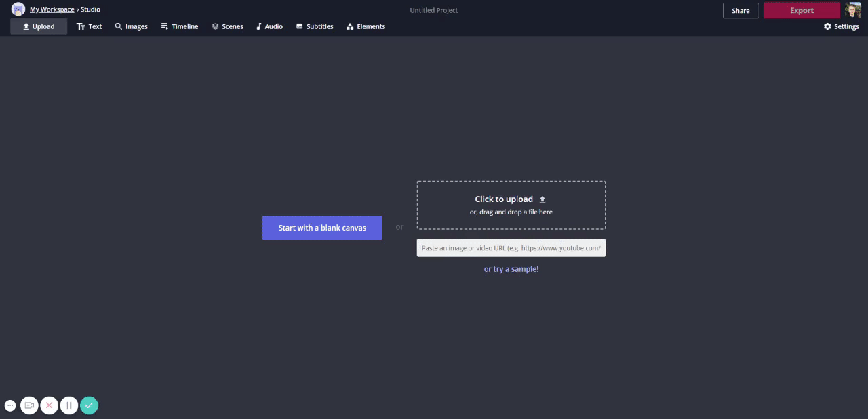868x419 pixels.
Task: Finish recording with the green checkmark
Action: [x=89, y=405]
